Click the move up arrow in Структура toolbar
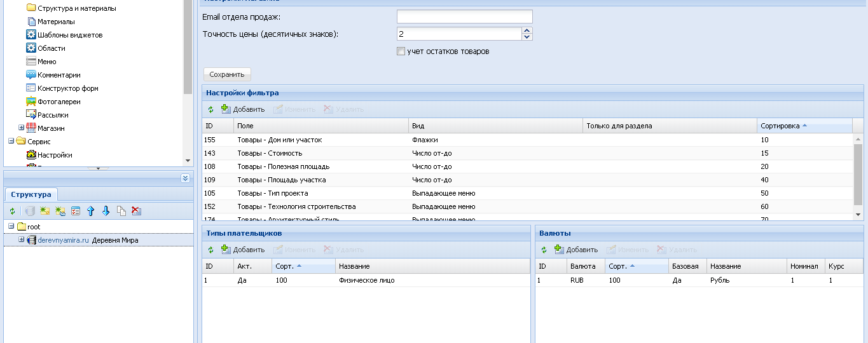This screenshot has height=343, width=868. 90,211
